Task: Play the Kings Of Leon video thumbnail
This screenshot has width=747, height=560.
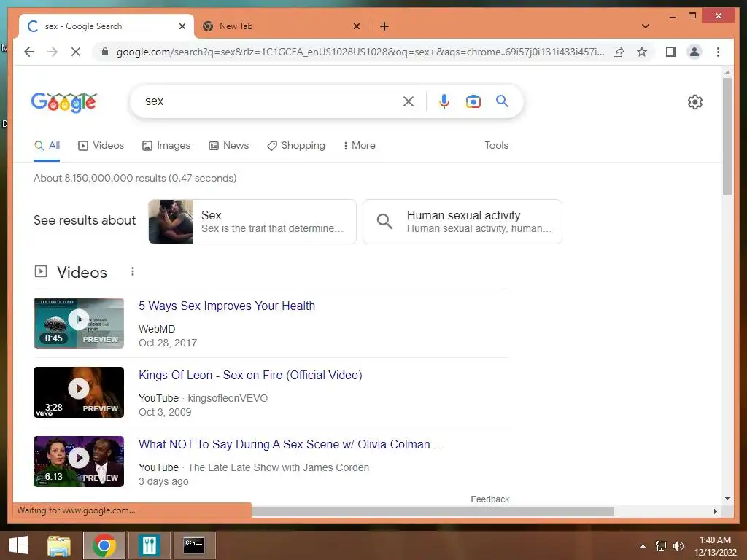Action: pos(79,392)
